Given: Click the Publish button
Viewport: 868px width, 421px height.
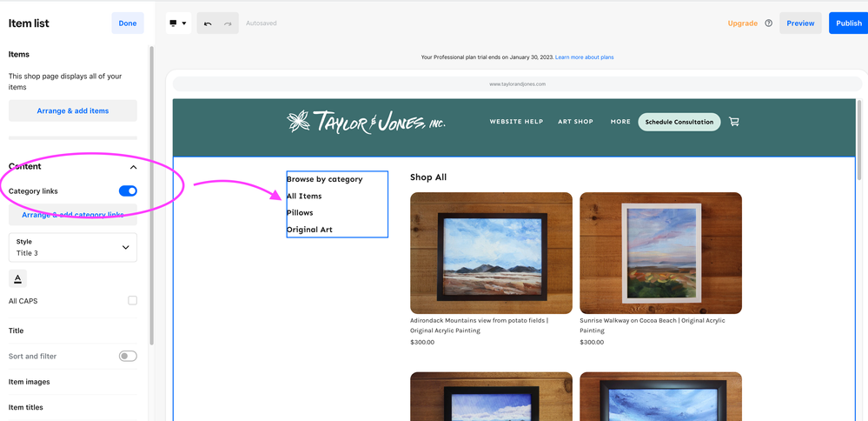Looking at the screenshot, I should click(x=848, y=23).
